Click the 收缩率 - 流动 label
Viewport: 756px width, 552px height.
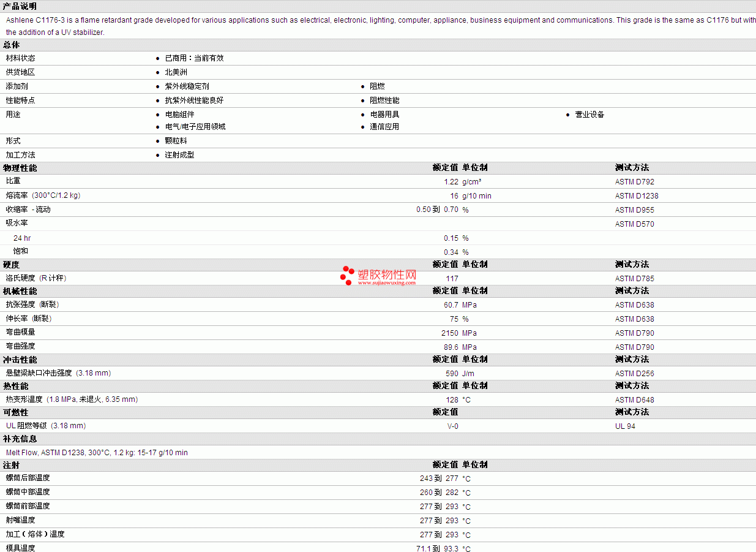[28, 210]
